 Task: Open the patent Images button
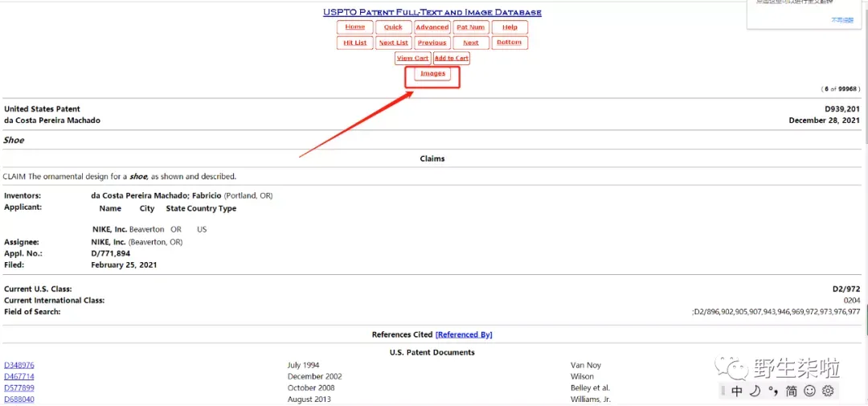[x=432, y=74]
